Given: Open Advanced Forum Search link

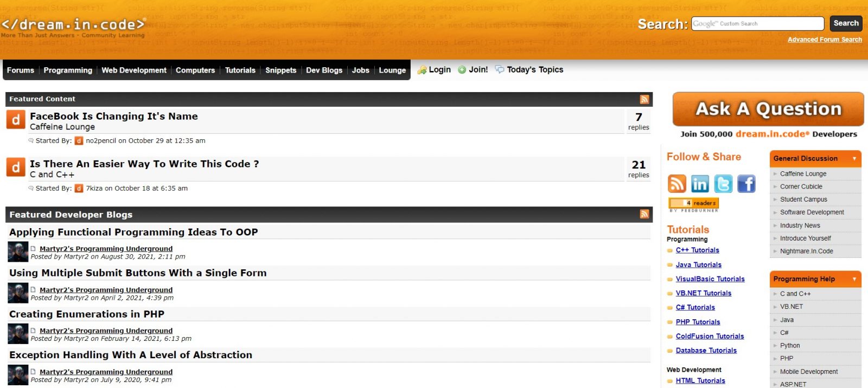Looking at the screenshot, I should (824, 40).
